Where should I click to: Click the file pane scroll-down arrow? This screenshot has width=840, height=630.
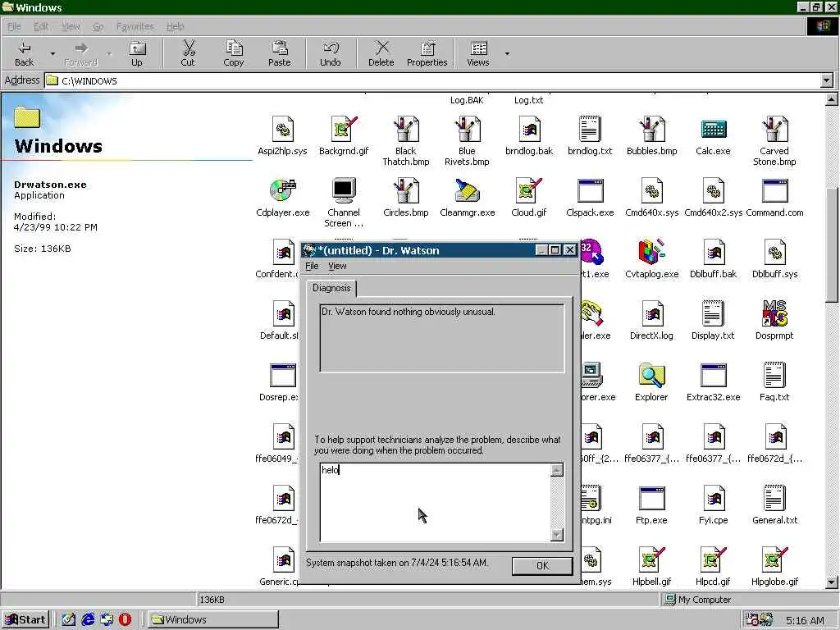832,582
